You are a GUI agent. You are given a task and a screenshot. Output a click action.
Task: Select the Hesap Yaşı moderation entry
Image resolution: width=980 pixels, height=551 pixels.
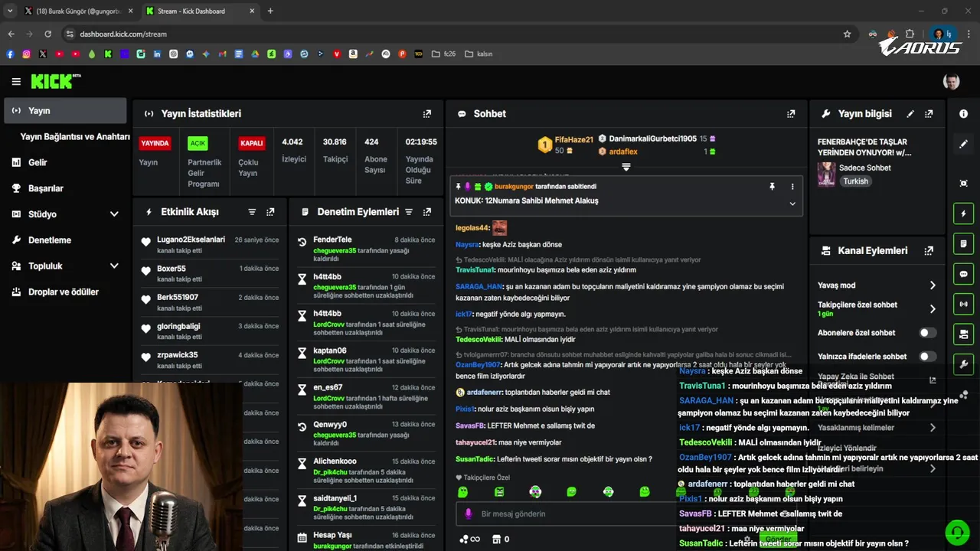366,540
